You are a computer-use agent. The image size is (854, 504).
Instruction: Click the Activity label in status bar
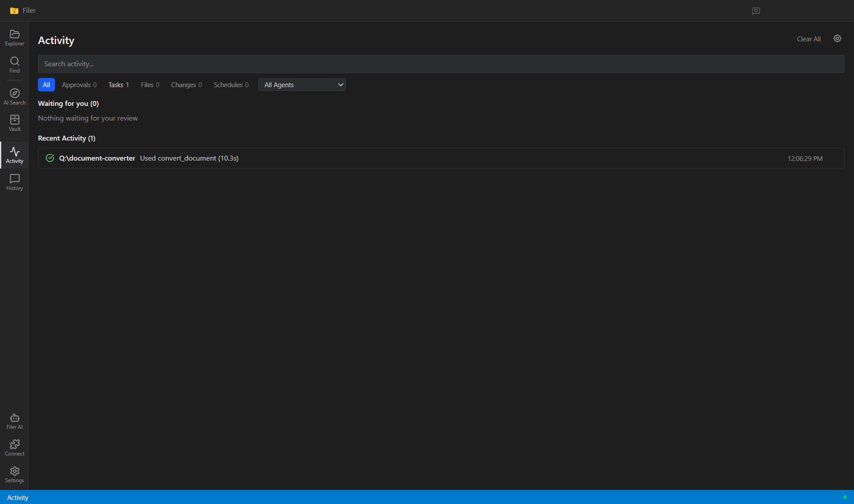18,498
